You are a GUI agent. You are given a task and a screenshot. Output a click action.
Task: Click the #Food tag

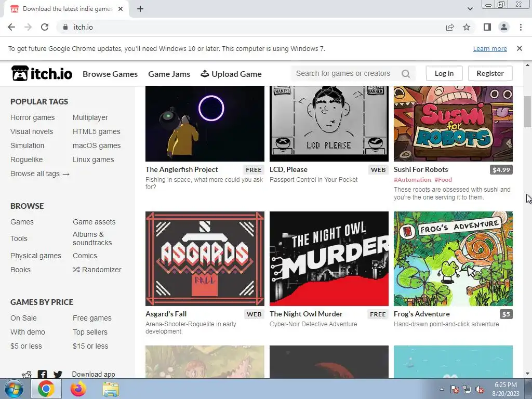click(x=443, y=180)
